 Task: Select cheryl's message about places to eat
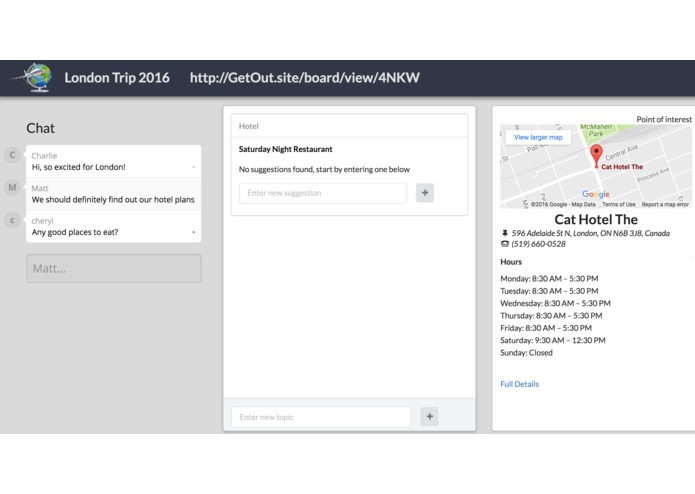pyautogui.click(x=113, y=226)
